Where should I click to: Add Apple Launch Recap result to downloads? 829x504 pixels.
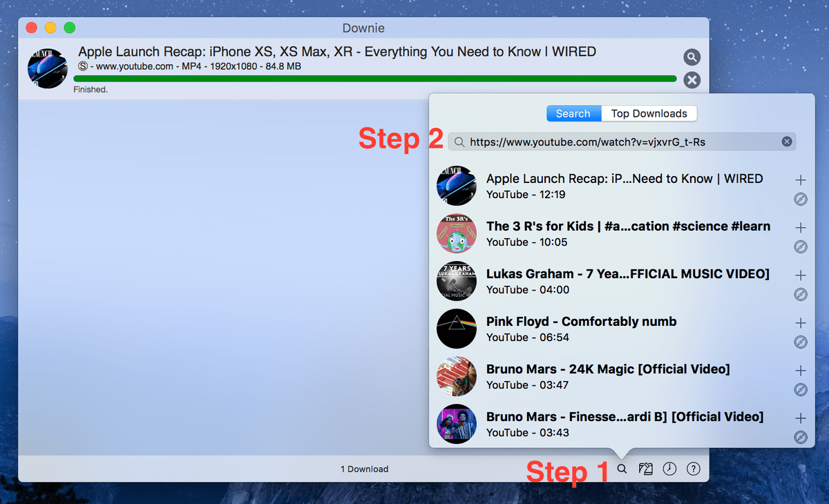(801, 180)
